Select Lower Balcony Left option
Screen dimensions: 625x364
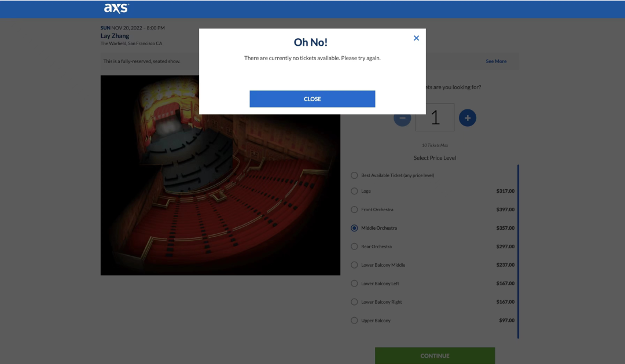(x=354, y=284)
